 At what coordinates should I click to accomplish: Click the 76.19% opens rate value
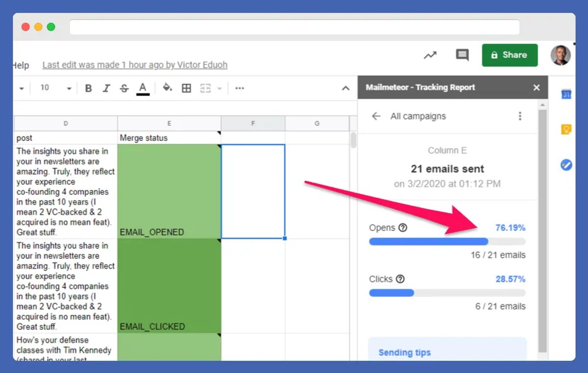coord(510,228)
